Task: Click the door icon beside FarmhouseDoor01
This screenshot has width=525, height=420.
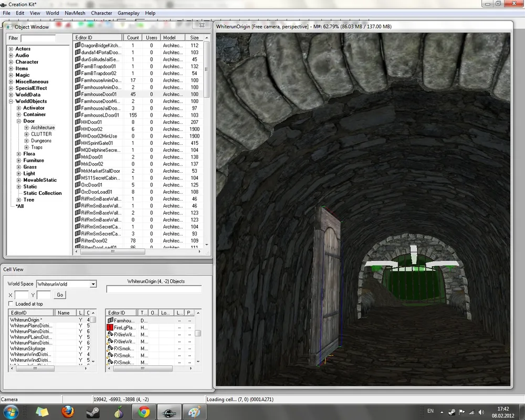Action: click(x=78, y=94)
